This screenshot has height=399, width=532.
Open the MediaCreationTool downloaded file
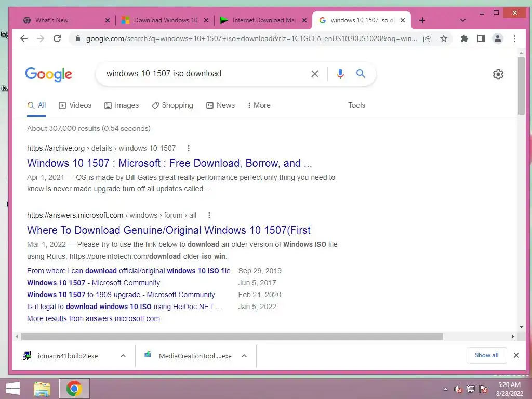188,356
